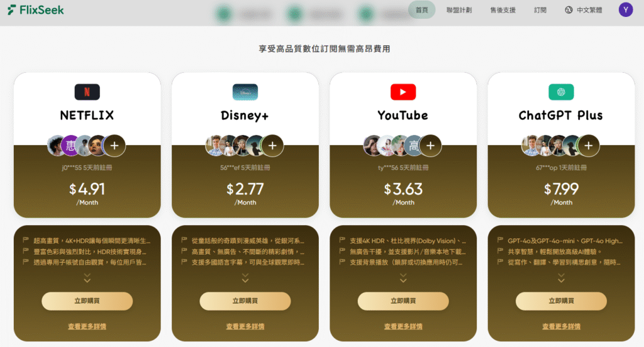Click the plus icon on the NETFLIX card
The width and height of the screenshot is (644, 347).
point(114,145)
